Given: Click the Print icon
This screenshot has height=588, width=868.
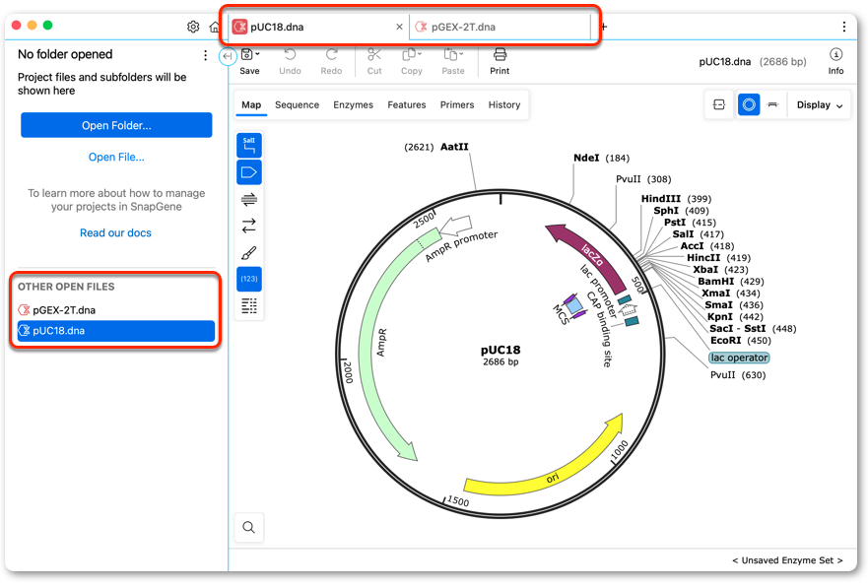Looking at the screenshot, I should pos(500,61).
